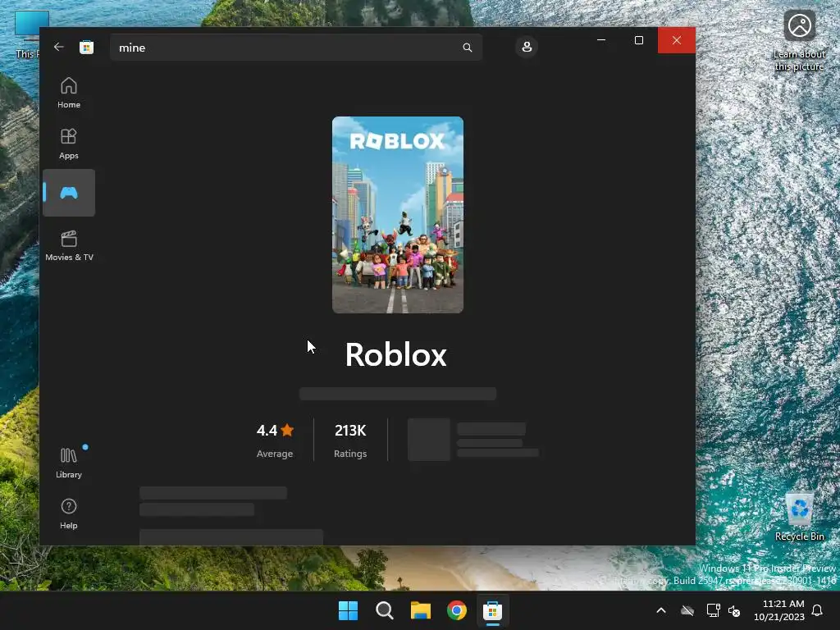Open the taskbar clock and date
Image resolution: width=840 pixels, height=630 pixels.
[x=779, y=610]
